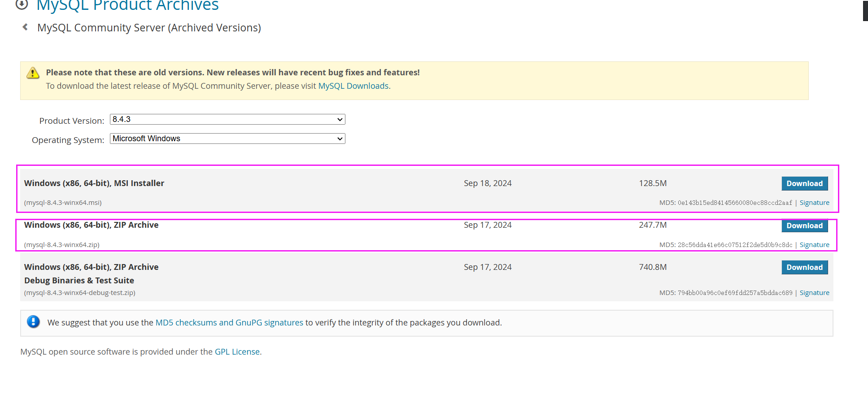This screenshot has height=399, width=868.
Task: Download the MSI Installer 128.5M package
Action: 804,183
